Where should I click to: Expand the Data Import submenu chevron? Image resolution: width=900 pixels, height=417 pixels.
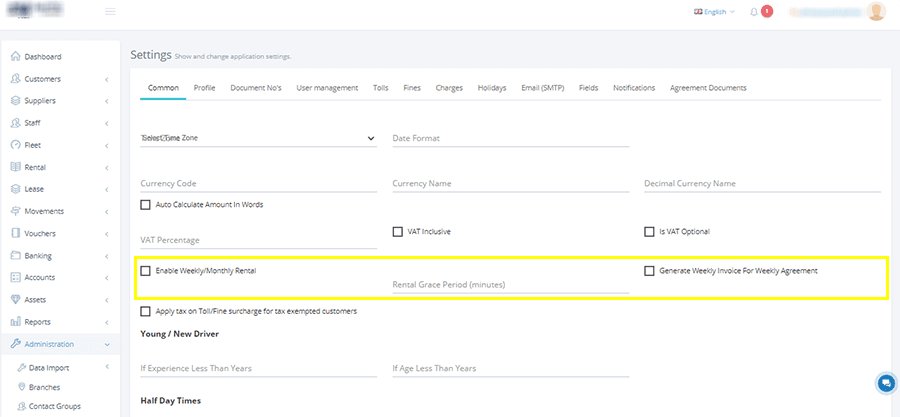(107, 368)
